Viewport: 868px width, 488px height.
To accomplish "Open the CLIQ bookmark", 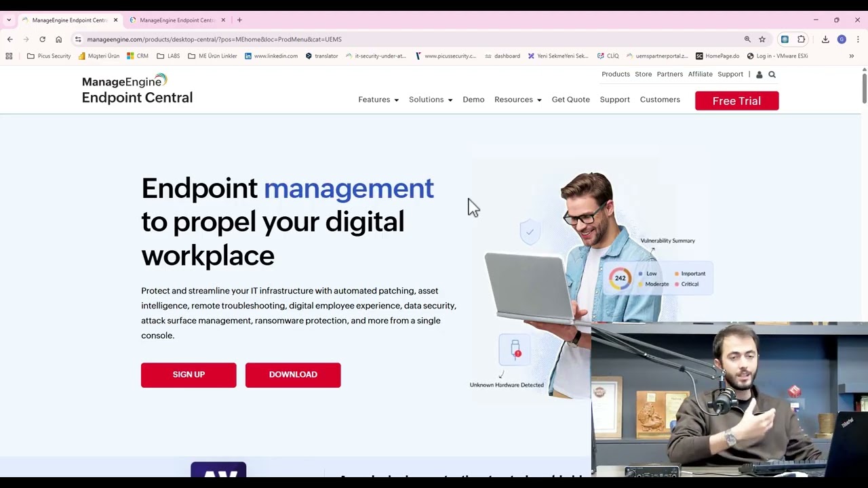I will (x=608, y=56).
